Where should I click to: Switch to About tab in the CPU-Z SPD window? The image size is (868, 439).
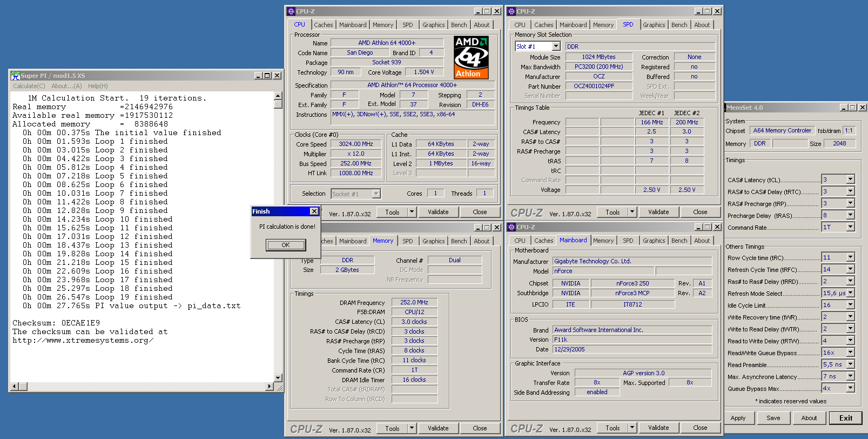click(x=702, y=25)
